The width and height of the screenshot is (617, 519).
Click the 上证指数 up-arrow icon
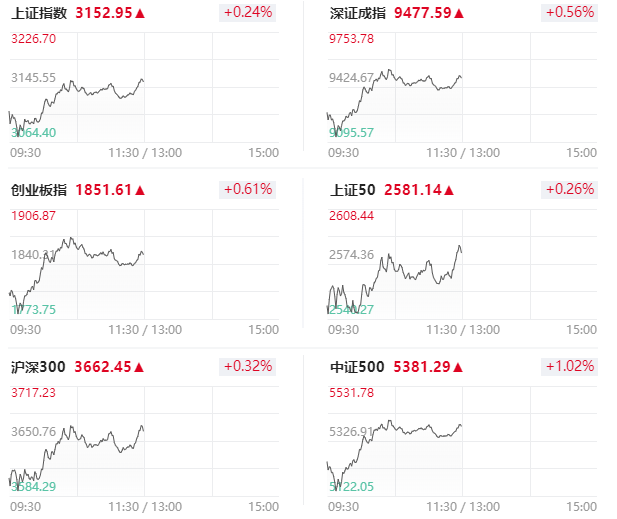[140, 13]
